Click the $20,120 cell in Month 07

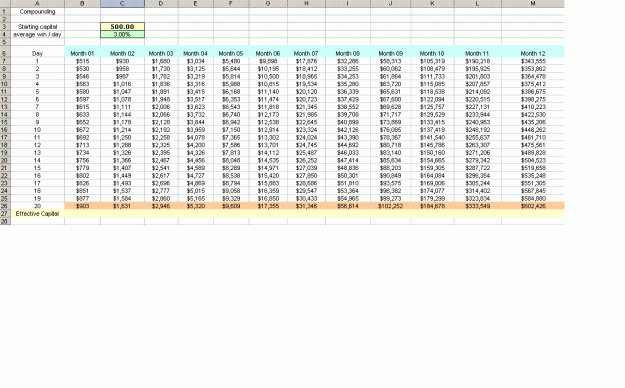(x=307, y=92)
